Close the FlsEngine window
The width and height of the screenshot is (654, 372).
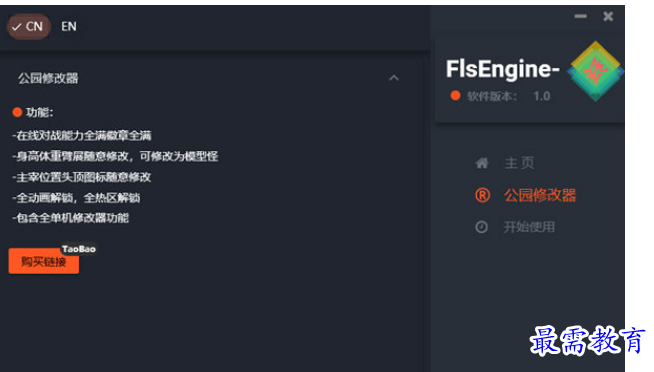coord(608,16)
